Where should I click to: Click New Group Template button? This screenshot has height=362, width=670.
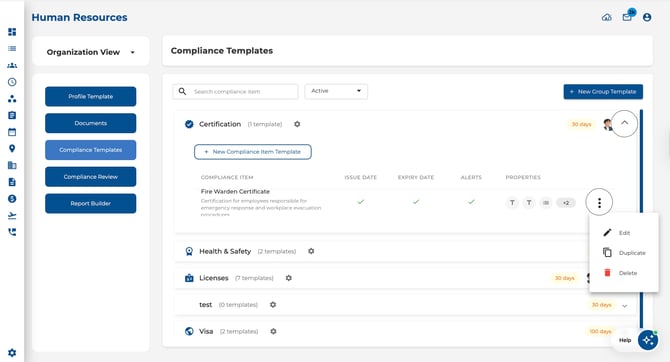[603, 91]
